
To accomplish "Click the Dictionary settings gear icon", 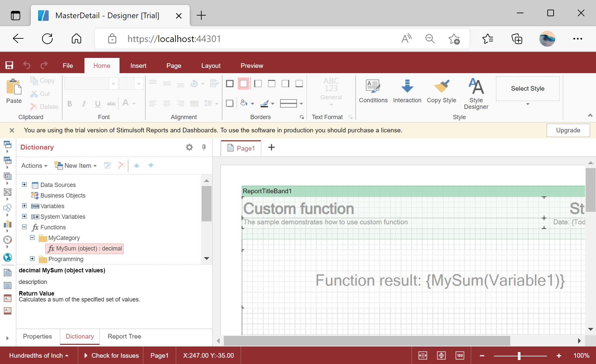I will (189, 147).
